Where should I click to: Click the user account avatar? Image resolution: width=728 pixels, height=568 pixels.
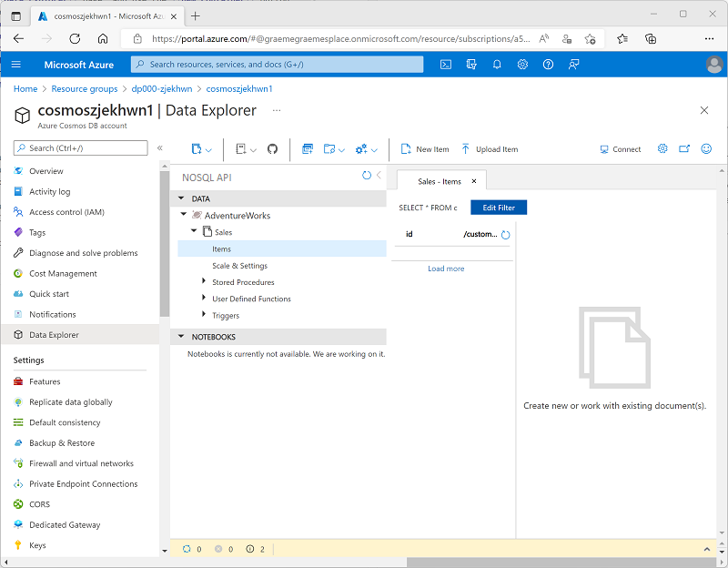pos(714,65)
